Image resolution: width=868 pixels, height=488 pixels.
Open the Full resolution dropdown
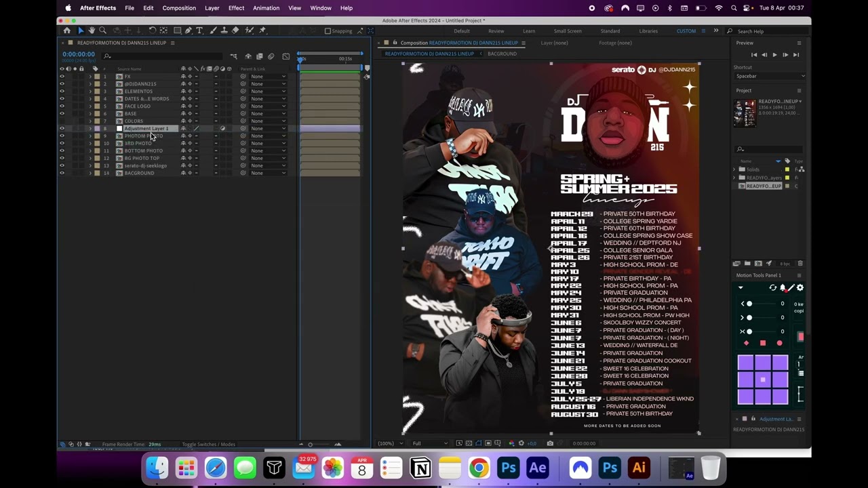point(430,443)
